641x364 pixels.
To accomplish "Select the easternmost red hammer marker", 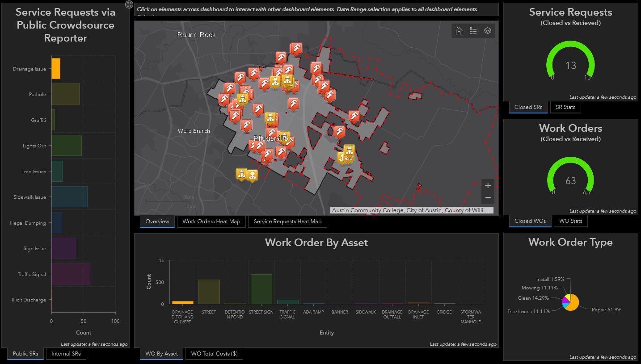I will [354, 117].
